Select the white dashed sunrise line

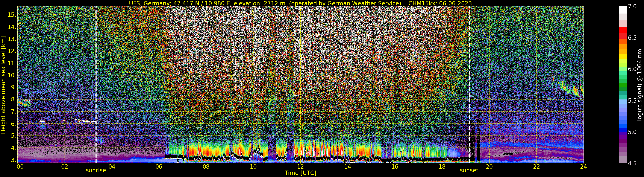click(x=96, y=85)
